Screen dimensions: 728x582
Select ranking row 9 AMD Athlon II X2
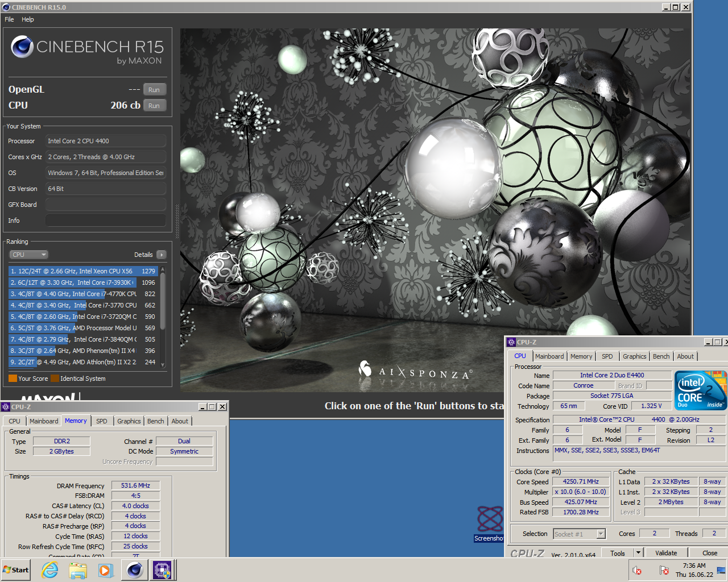(x=83, y=362)
